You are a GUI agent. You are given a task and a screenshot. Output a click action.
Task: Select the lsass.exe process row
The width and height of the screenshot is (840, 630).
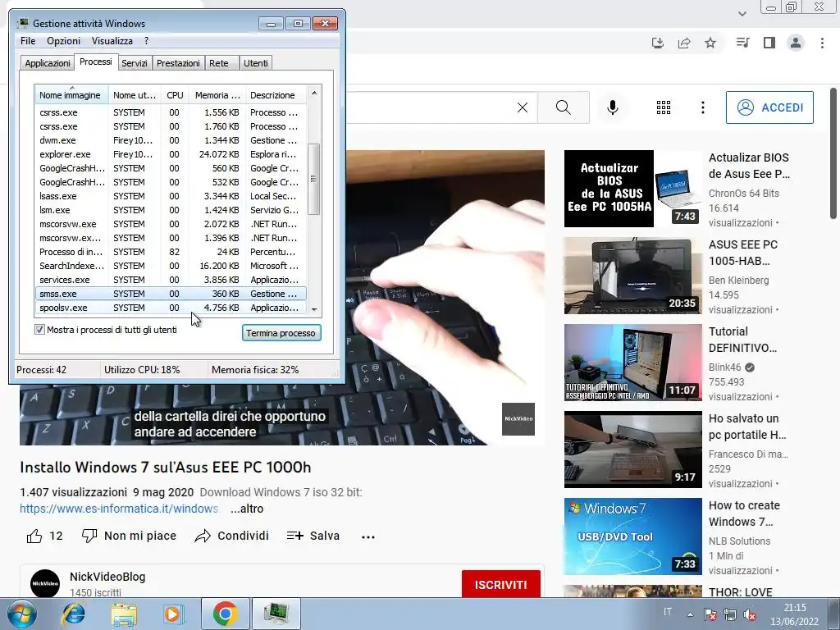coord(171,196)
